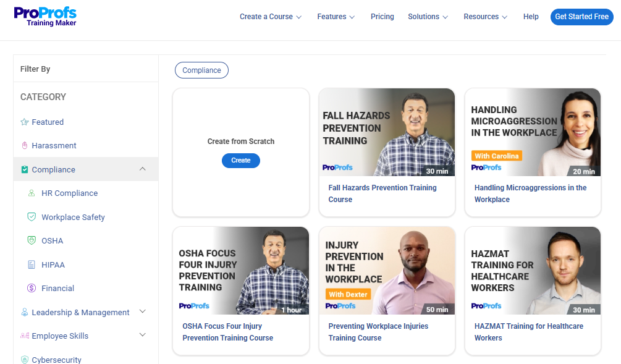This screenshot has height=364, width=621.
Task: Click the Create from Scratch button
Action: tap(241, 161)
